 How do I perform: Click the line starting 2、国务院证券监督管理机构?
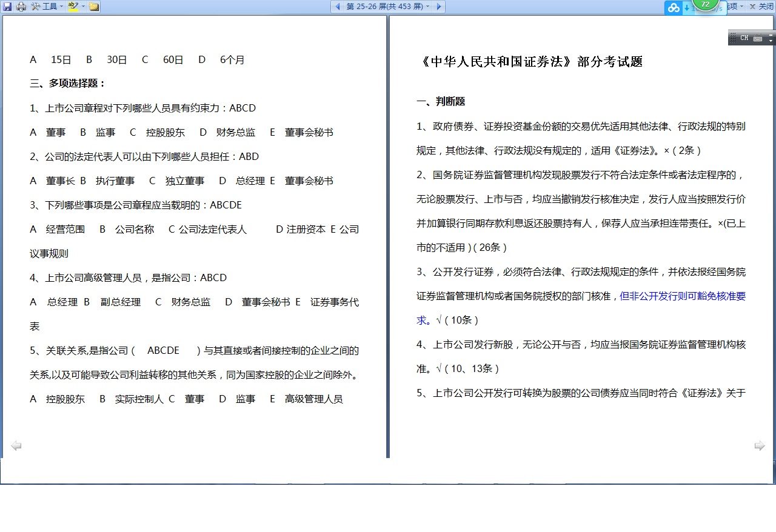tap(581, 175)
